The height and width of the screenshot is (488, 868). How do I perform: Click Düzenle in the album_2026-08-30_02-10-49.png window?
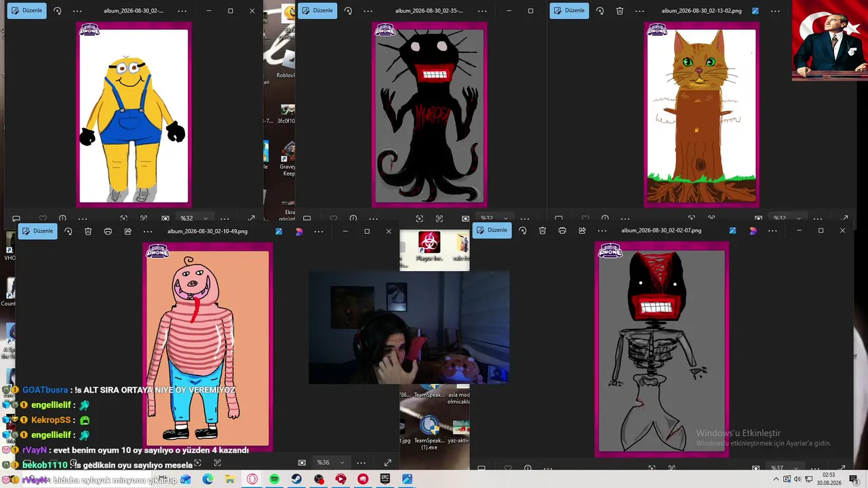pyautogui.click(x=37, y=231)
